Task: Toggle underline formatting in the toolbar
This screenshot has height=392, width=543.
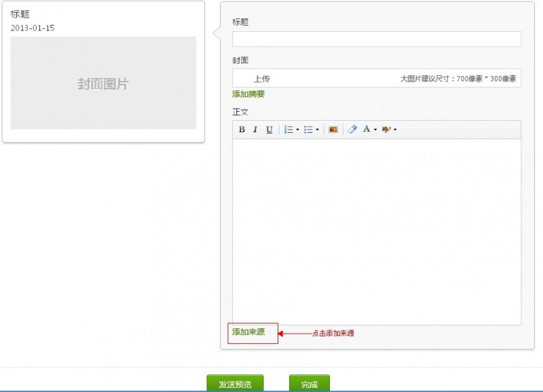Action: [x=269, y=130]
